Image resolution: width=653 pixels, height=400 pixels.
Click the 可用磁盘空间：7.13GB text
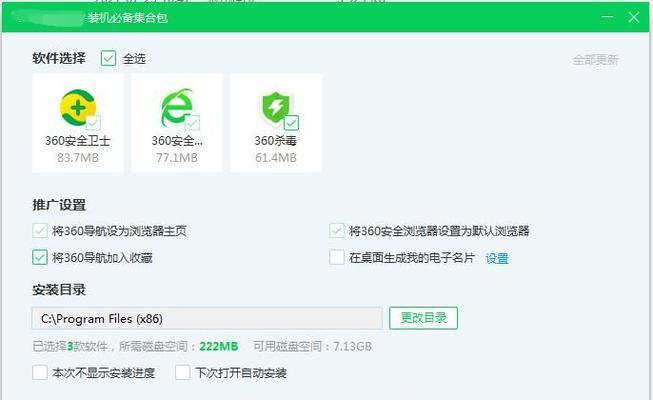[312, 346]
